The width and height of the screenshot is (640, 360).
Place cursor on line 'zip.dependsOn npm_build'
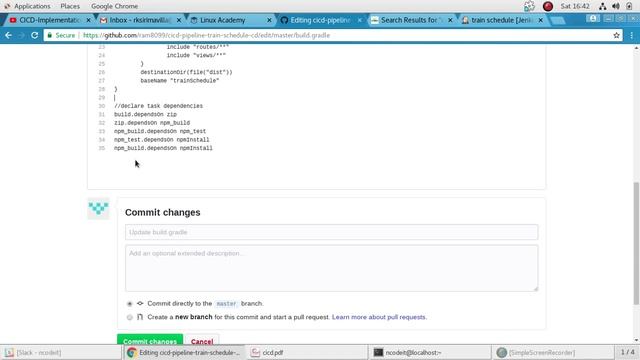[152, 123]
